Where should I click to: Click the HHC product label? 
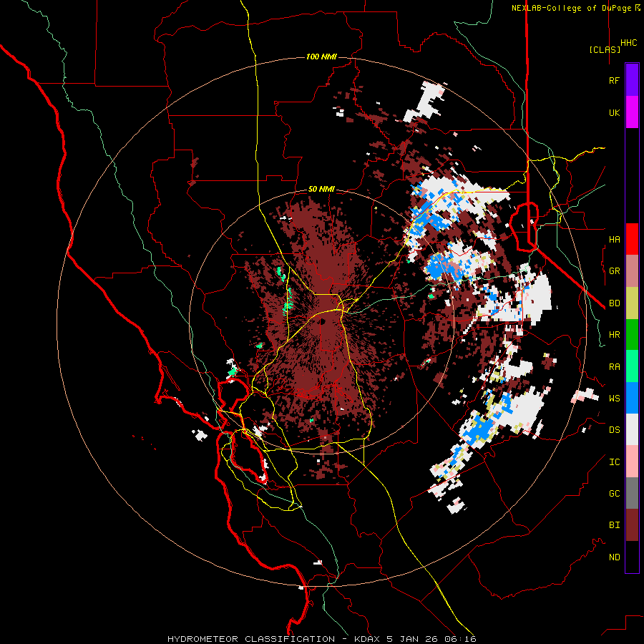[629, 43]
